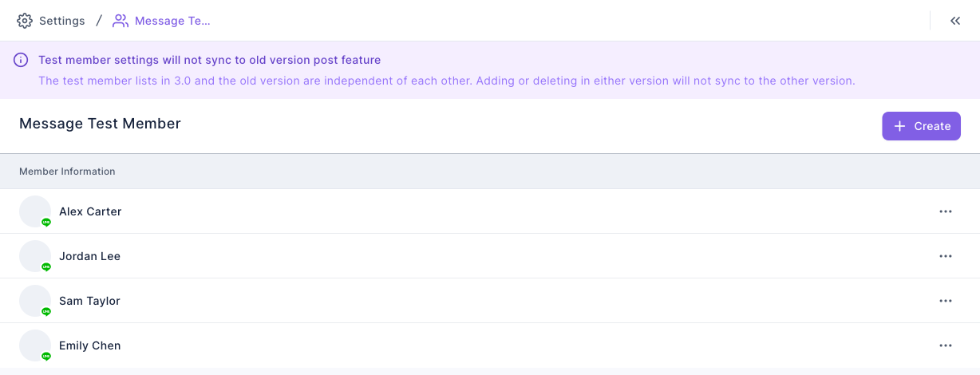
Task: Click the info icon in banner
Action: coord(22,60)
